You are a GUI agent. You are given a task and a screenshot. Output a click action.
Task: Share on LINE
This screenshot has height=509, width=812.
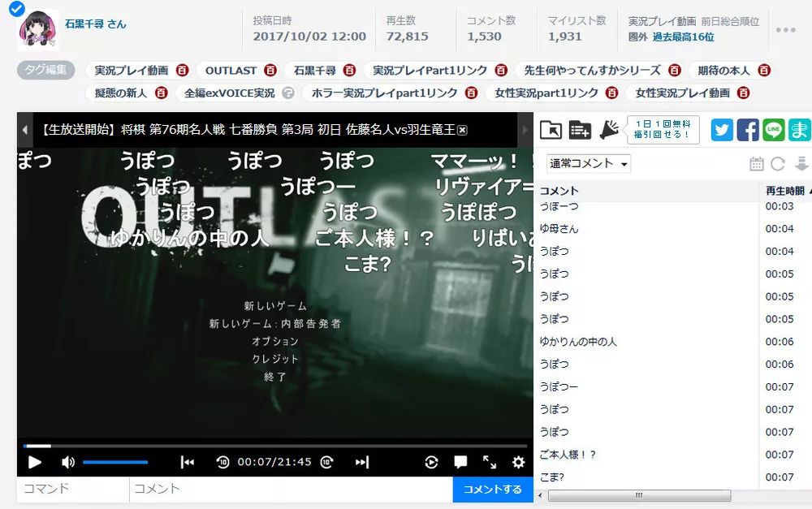[x=774, y=130]
